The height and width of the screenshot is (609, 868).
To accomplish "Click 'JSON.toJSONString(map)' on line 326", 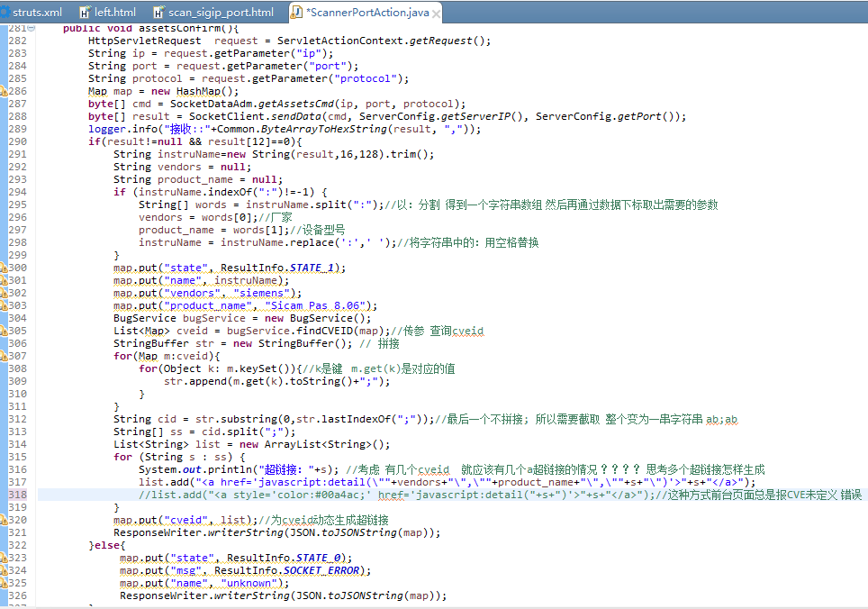I will click(x=366, y=595).
